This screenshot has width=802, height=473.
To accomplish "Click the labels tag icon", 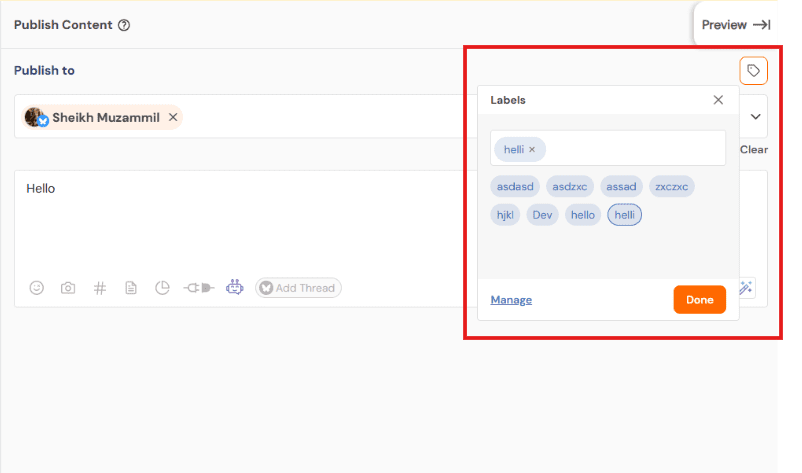I will coord(753,71).
